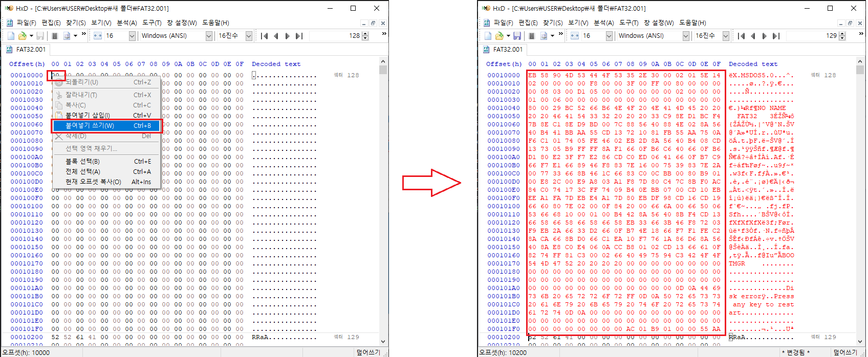Screen dimensions: 868x357
Task: Expand the open-disk dropdown arrow in the left window
Action: 75,36
